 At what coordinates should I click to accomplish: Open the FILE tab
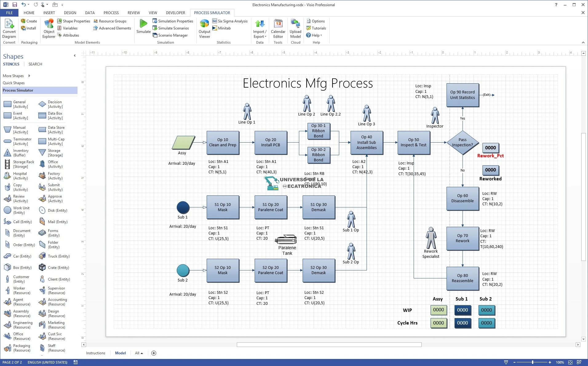click(x=9, y=13)
